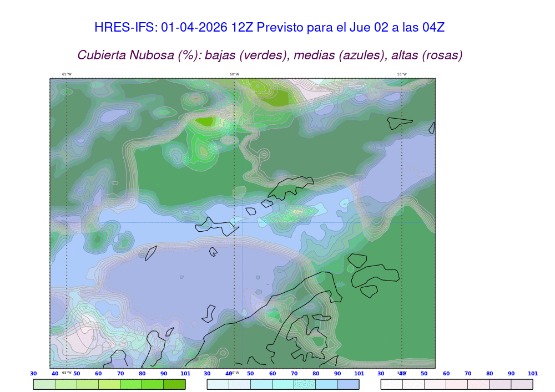Click the 60–70 swatch in pink legend

457,384
